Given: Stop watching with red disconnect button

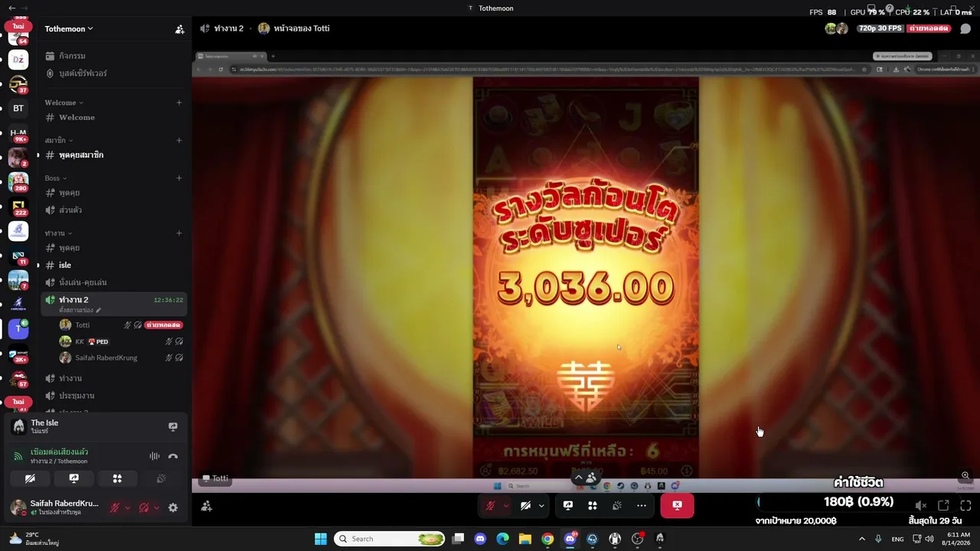Looking at the screenshot, I should [x=677, y=505].
